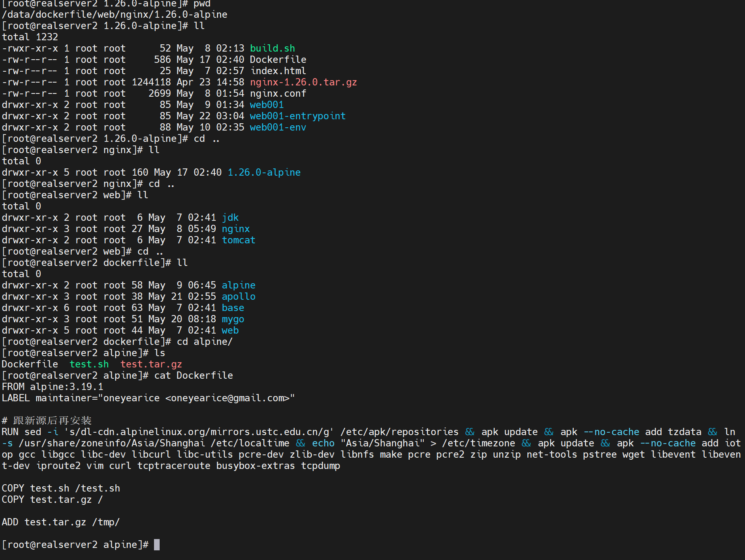Place cursor at the final shell prompt
This screenshot has height=560, width=745.
157,545
